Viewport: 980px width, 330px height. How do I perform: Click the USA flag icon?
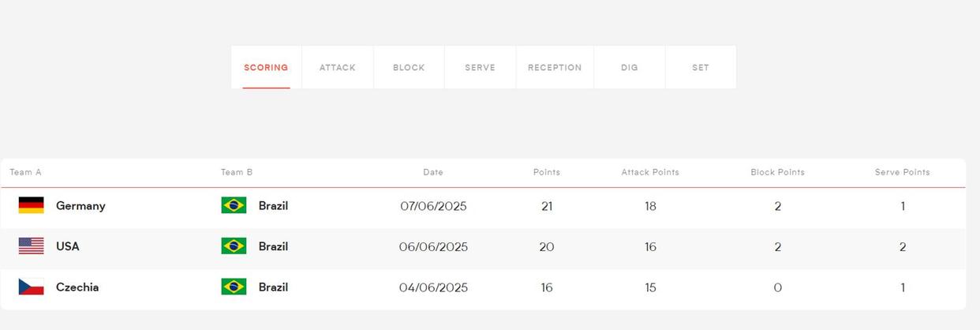pos(31,246)
